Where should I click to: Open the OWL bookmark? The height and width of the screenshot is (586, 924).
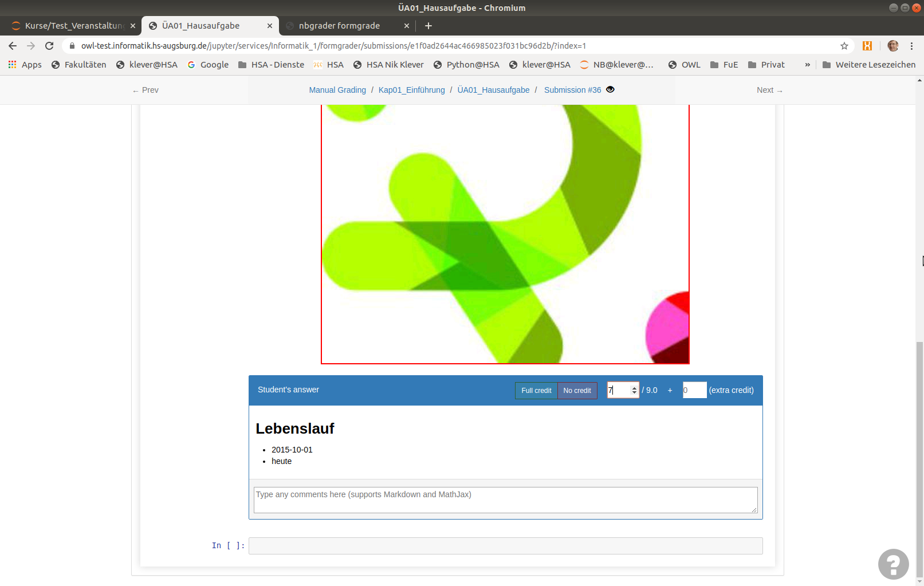coord(685,65)
